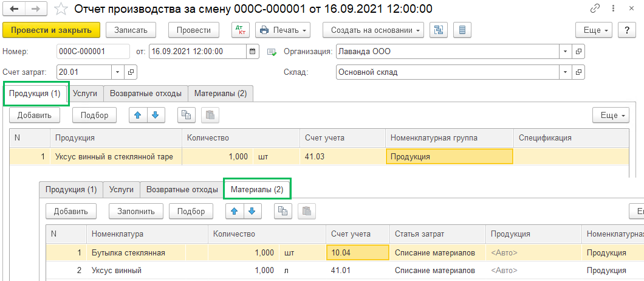644x281 pixels.
Task: Add a row to the Материалы table
Action: click(70, 212)
